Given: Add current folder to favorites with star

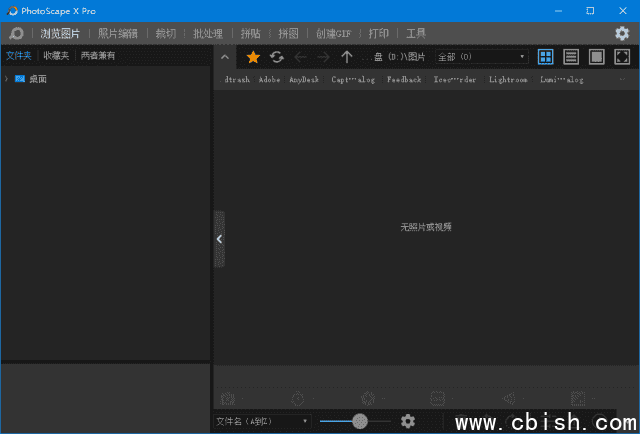Looking at the screenshot, I should pyautogui.click(x=253, y=57).
